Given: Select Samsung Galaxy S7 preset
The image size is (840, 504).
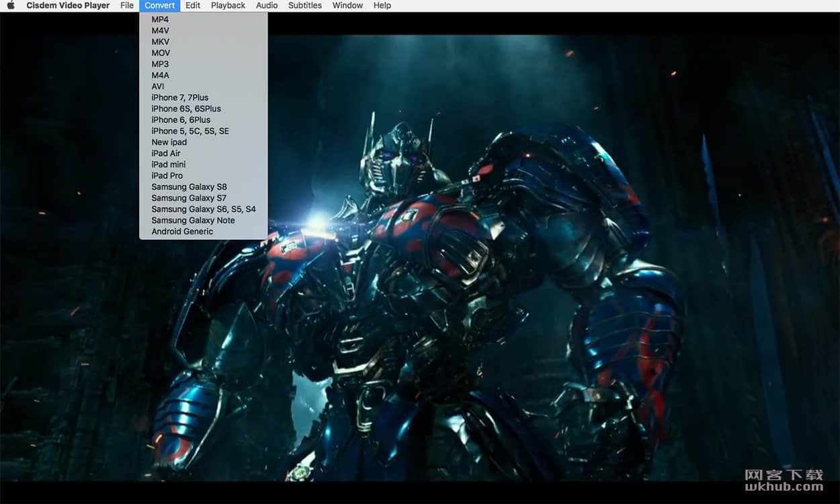Looking at the screenshot, I should coord(203,198).
